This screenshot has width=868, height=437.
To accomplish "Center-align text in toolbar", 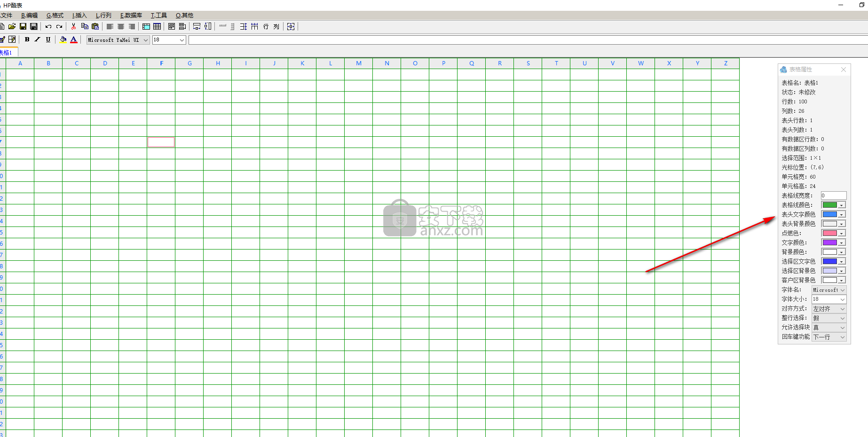I will pos(121,26).
